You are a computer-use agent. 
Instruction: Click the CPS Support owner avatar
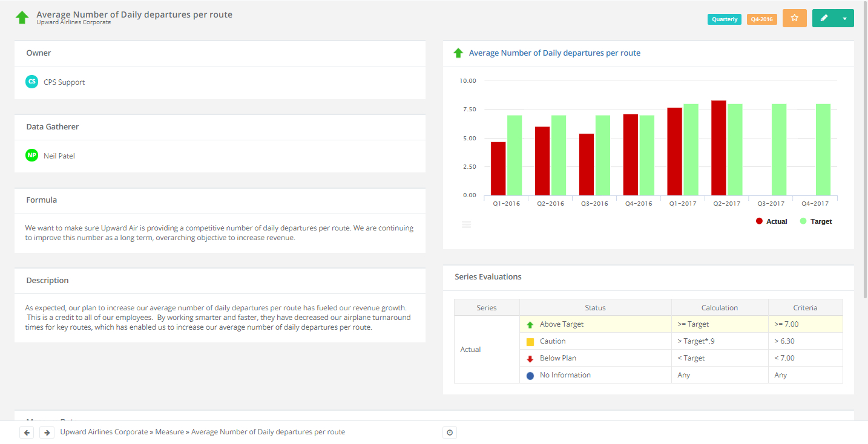point(31,81)
